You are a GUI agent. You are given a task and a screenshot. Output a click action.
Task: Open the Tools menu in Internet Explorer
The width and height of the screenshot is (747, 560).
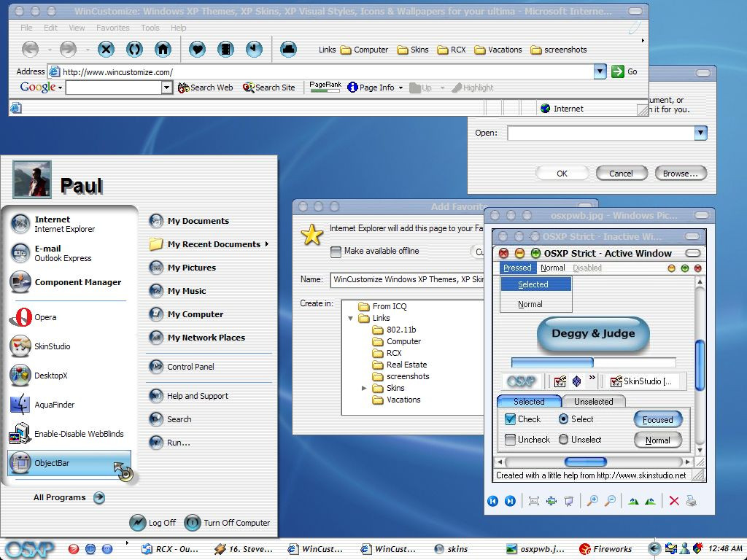coord(150,28)
